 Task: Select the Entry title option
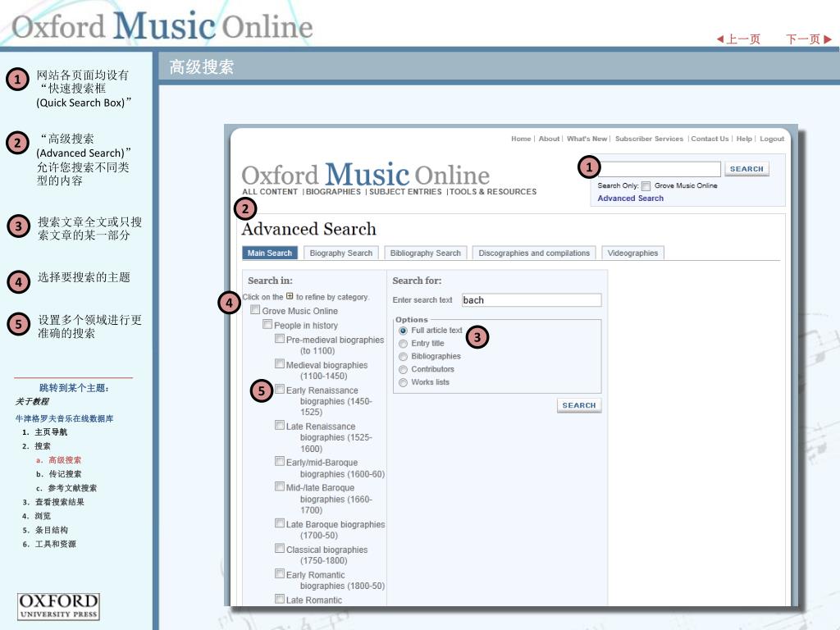coord(404,344)
